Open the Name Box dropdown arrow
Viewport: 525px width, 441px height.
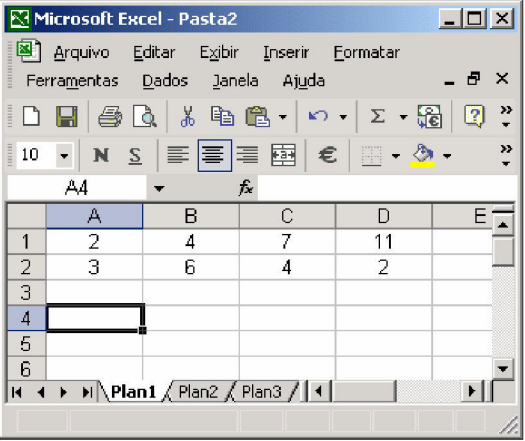pyautogui.click(x=159, y=189)
